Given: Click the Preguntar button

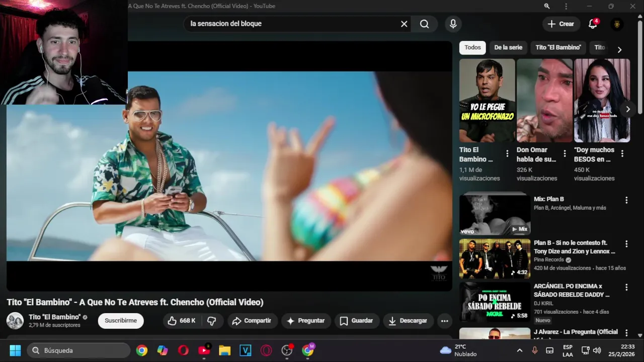Looking at the screenshot, I should pyautogui.click(x=306, y=321).
